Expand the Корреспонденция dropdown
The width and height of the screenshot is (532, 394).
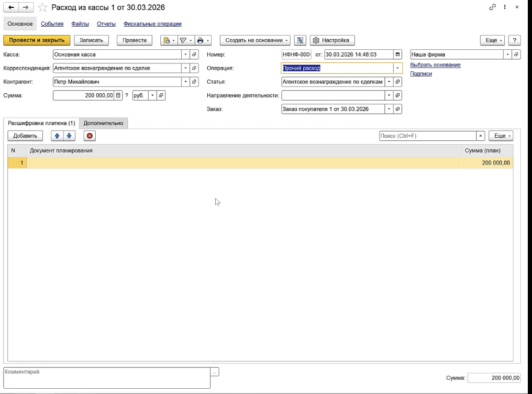(185, 68)
